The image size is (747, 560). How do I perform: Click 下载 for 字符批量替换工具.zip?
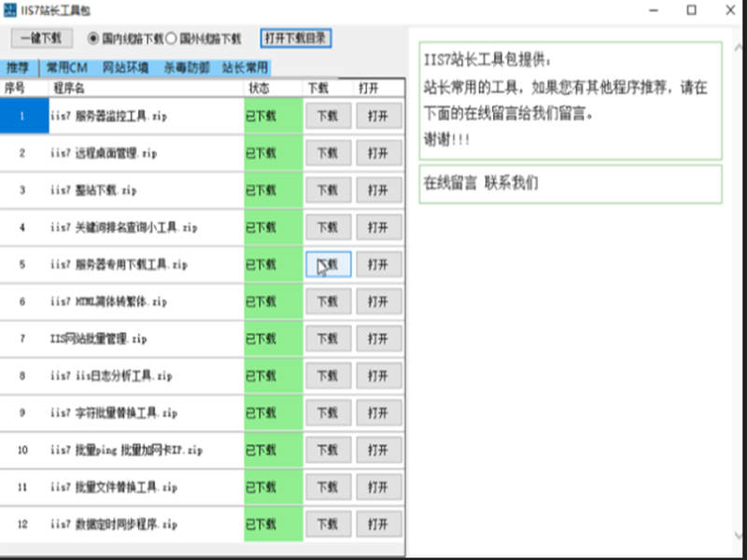click(x=329, y=413)
